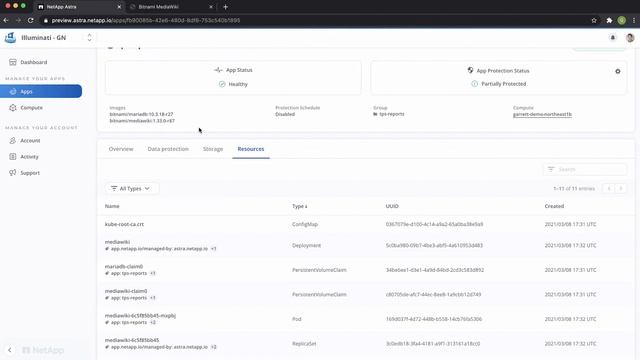
Task: Click the bitnami/mariadb image entry
Action: 141,114
